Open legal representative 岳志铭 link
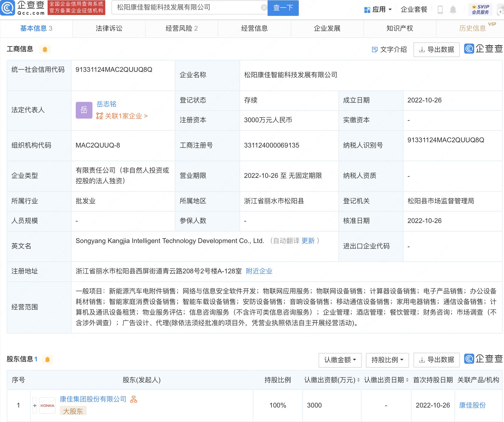The height and width of the screenshot is (422, 504). coord(106,104)
